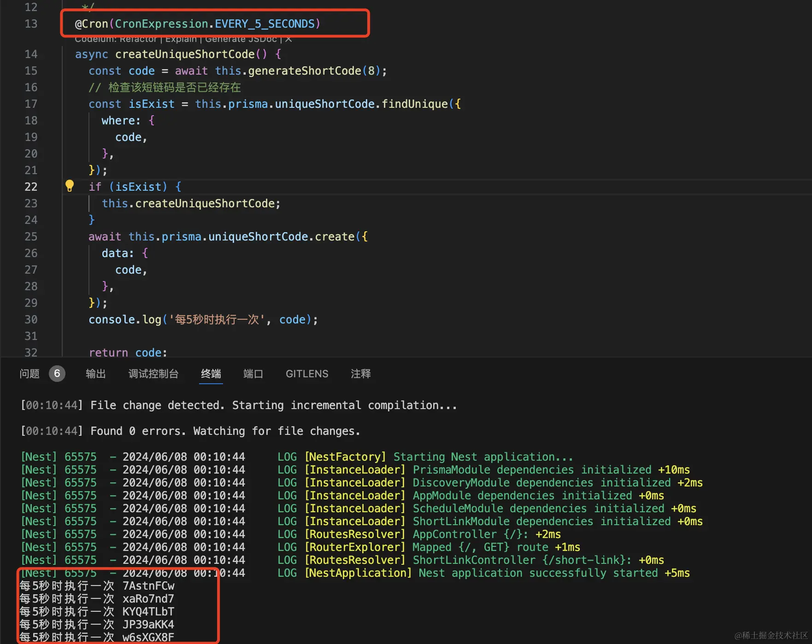Click the terminal output code w6sXGX8F
This screenshot has height=644, width=812.
(148, 638)
